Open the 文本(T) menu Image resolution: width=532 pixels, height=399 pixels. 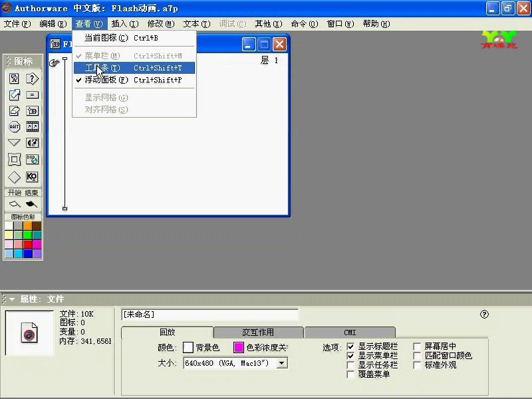(x=197, y=24)
